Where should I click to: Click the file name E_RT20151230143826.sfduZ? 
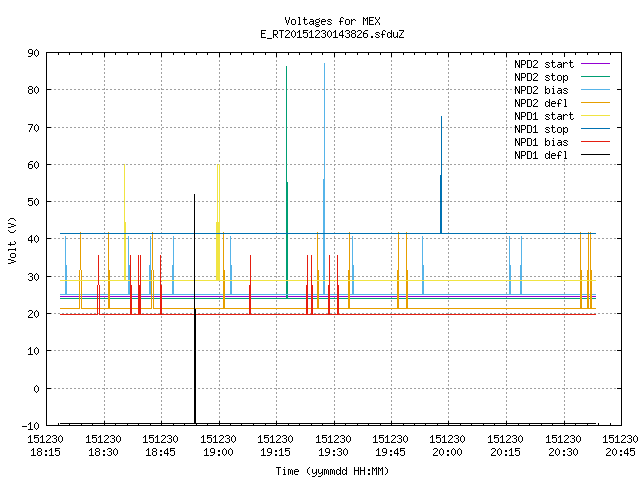tap(332, 34)
